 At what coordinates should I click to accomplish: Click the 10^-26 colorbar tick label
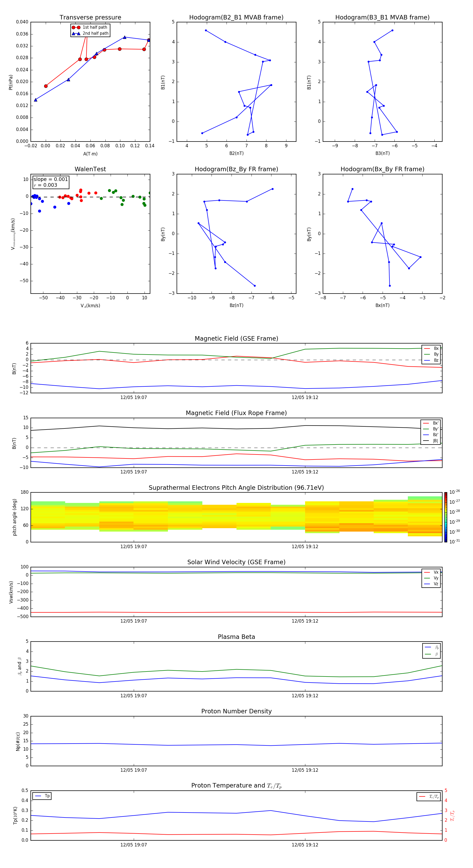(x=455, y=492)
